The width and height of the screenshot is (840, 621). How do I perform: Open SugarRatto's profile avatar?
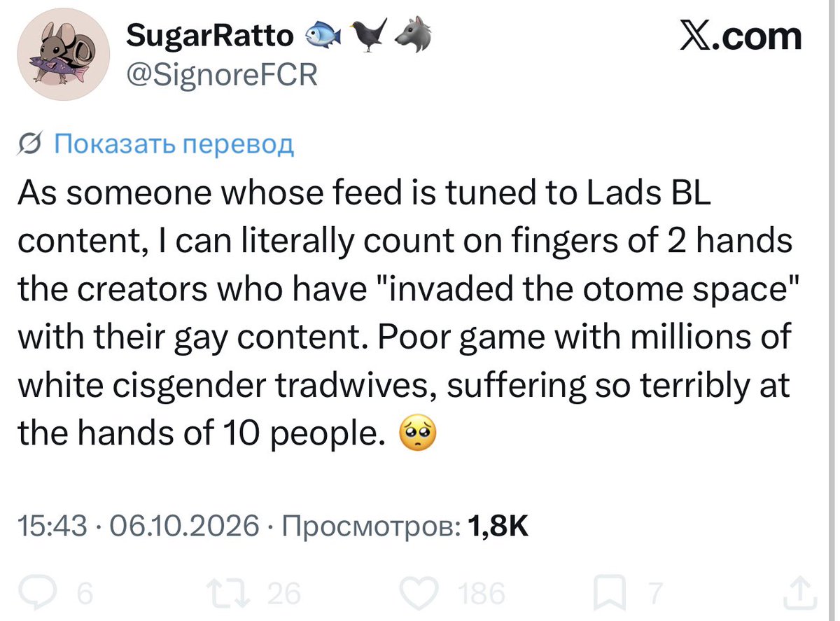[64, 56]
